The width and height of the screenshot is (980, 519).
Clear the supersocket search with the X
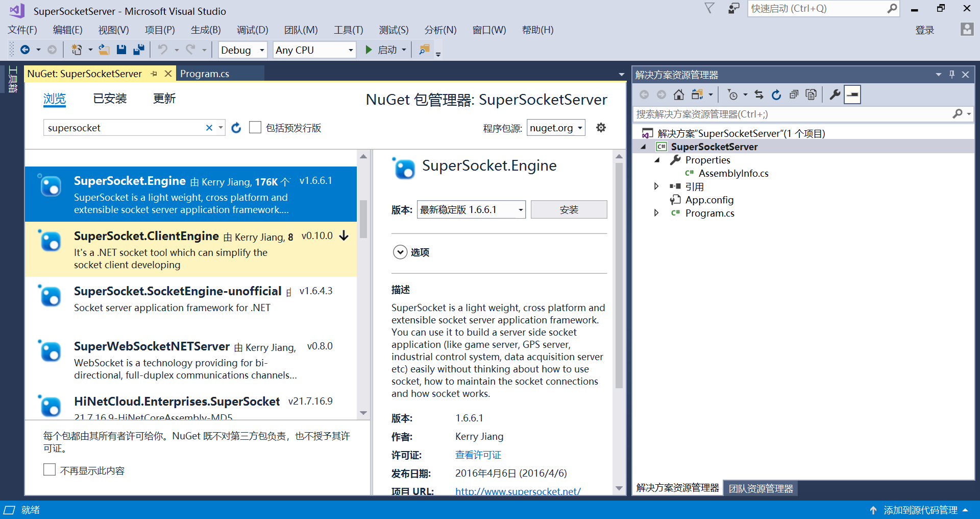coord(209,128)
